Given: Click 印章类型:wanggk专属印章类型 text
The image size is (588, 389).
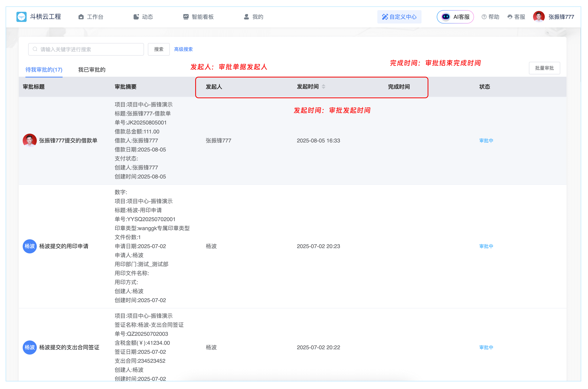Looking at the screenshot, I should (152, 228).
